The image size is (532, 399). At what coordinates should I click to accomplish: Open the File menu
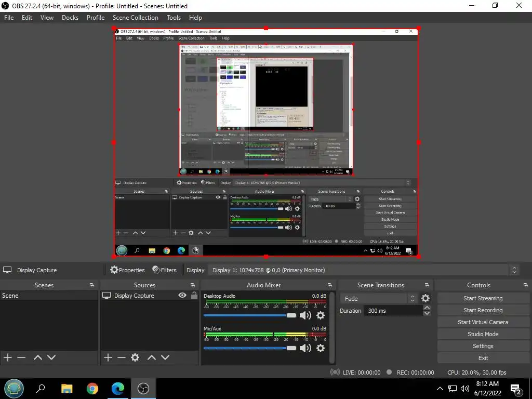pos(9,17)
